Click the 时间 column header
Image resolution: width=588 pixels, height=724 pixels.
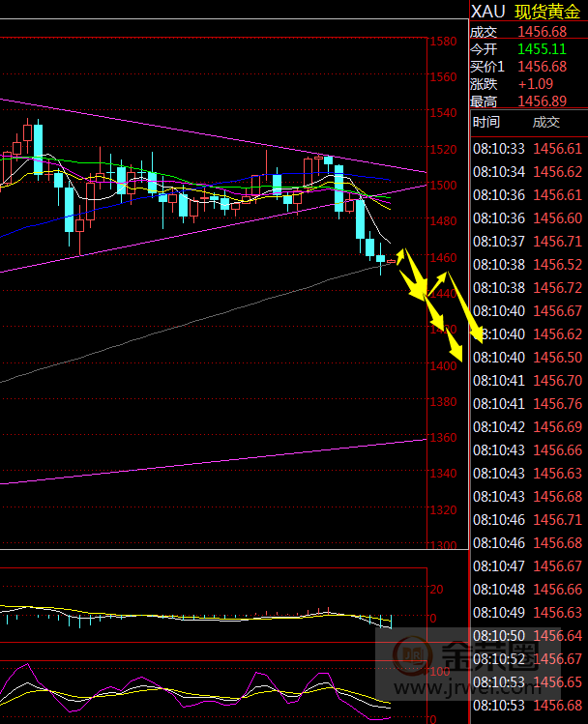coord(486,122)
